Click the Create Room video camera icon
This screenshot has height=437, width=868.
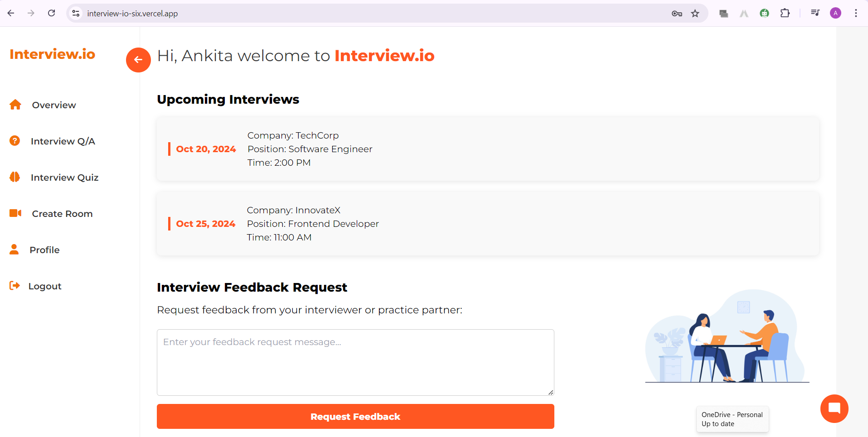[15, 213]
